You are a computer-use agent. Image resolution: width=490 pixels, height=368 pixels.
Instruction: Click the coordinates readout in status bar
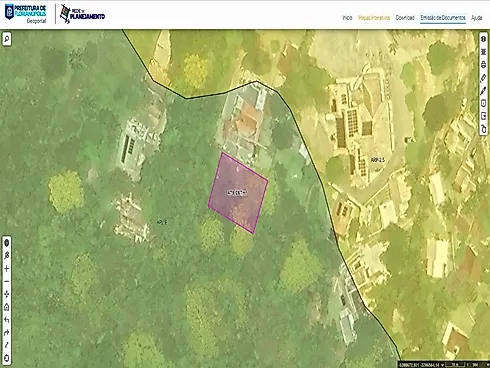(x=419, y=365)
